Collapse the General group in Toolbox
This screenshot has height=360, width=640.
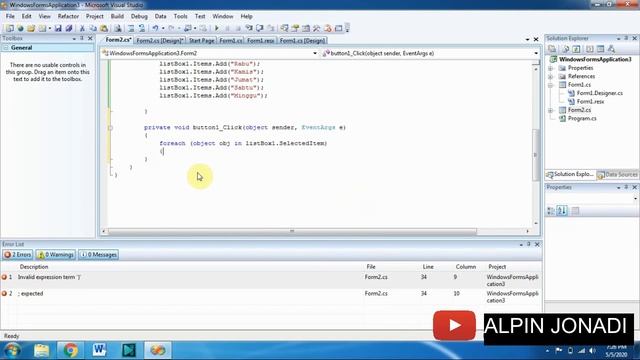(x=6, y=48)
